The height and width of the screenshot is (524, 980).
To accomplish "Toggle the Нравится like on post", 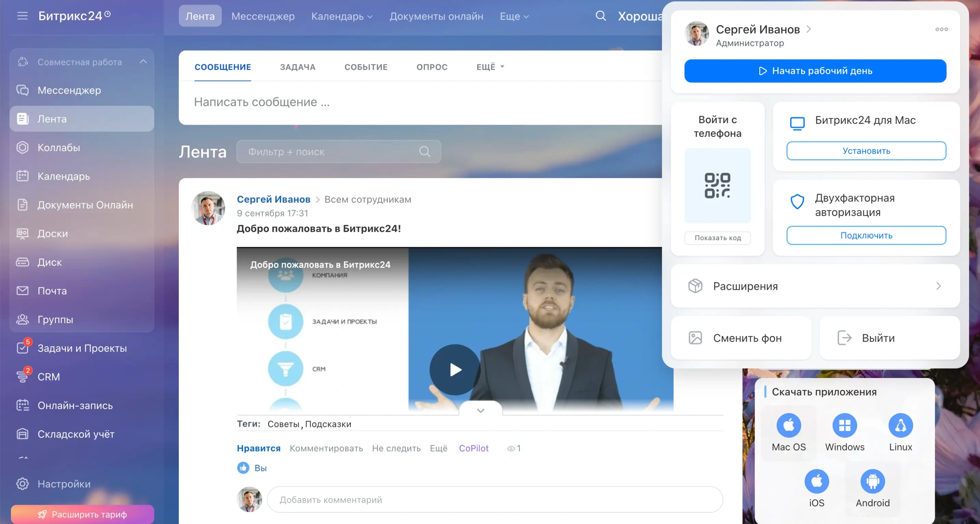I will (x=258, y=448).
